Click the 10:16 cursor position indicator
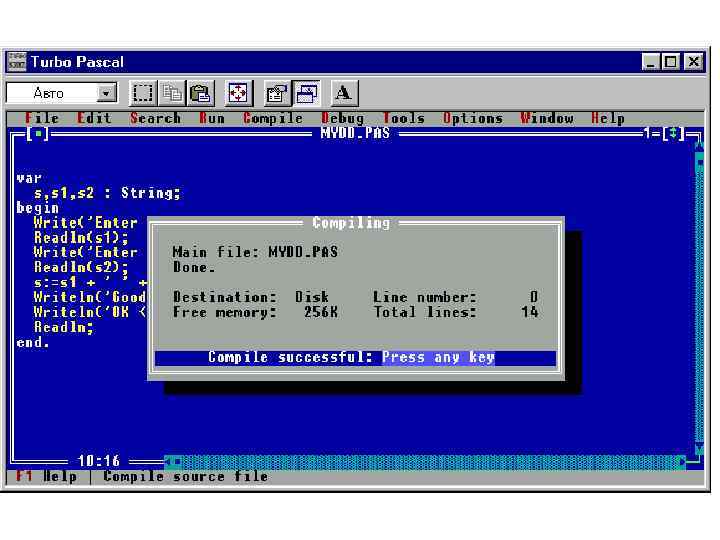720x540 pixels. point(99,461)
